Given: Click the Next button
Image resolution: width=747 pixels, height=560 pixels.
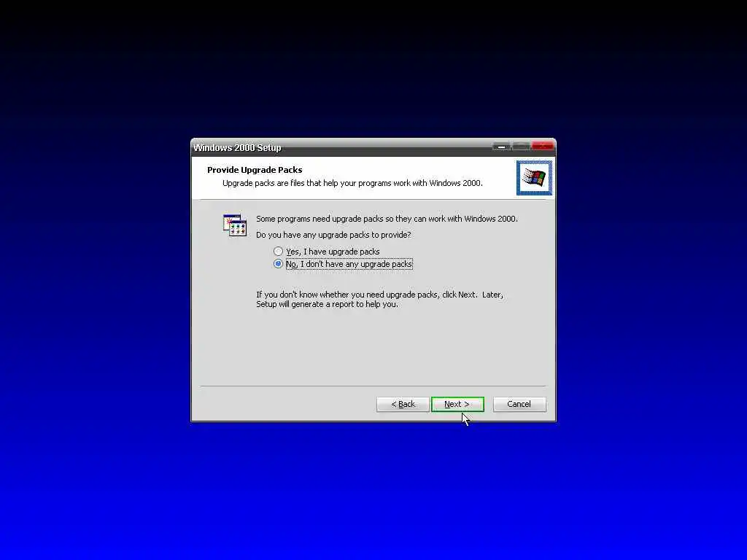Looking at the screenshot, I should point(457,404).
